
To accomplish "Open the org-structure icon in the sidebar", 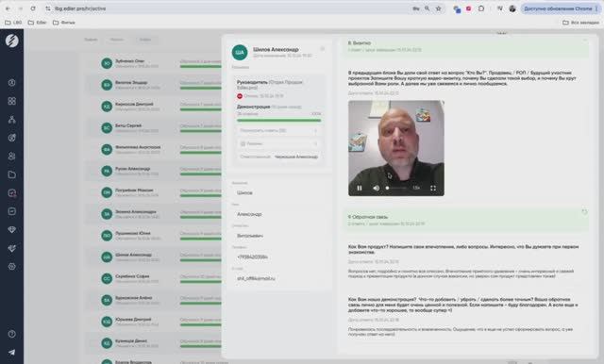I will [x=12, y=119].
